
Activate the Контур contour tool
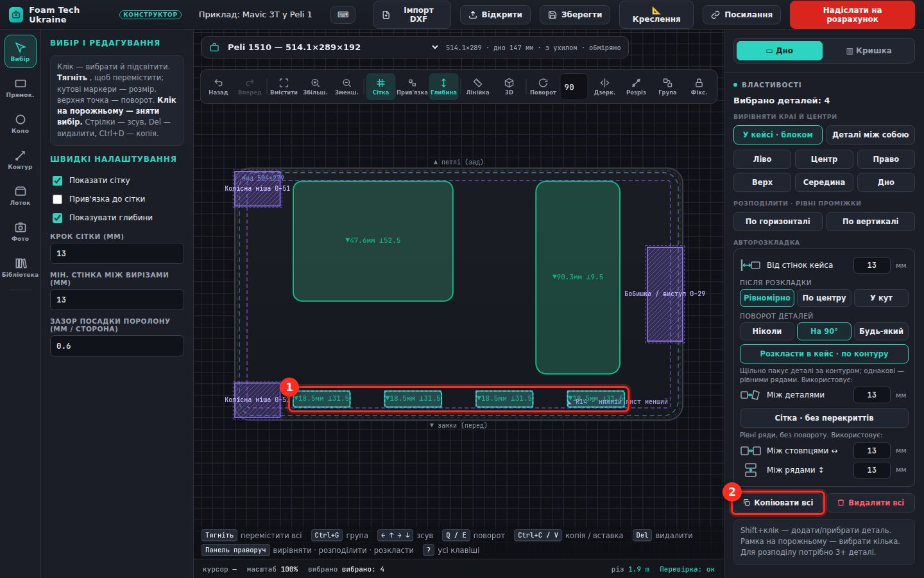click(20, 160)
